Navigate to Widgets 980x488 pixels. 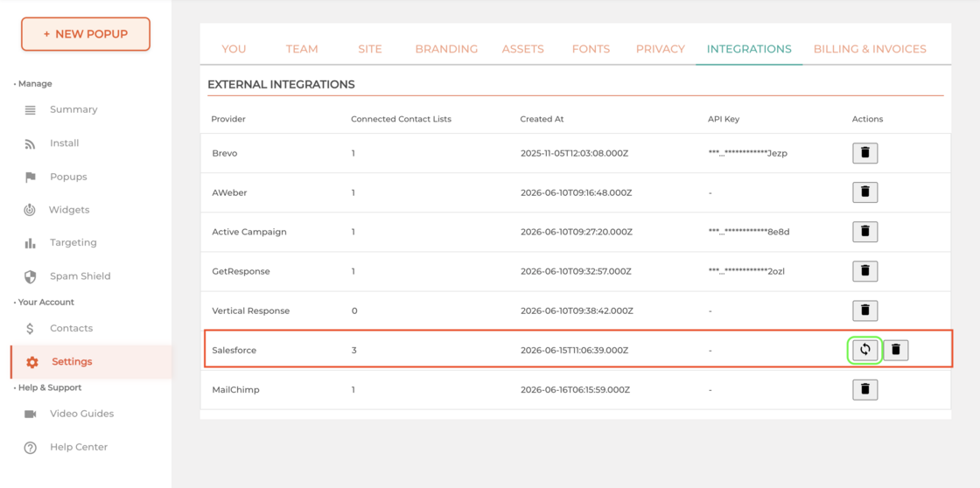[x=69, y=210]
